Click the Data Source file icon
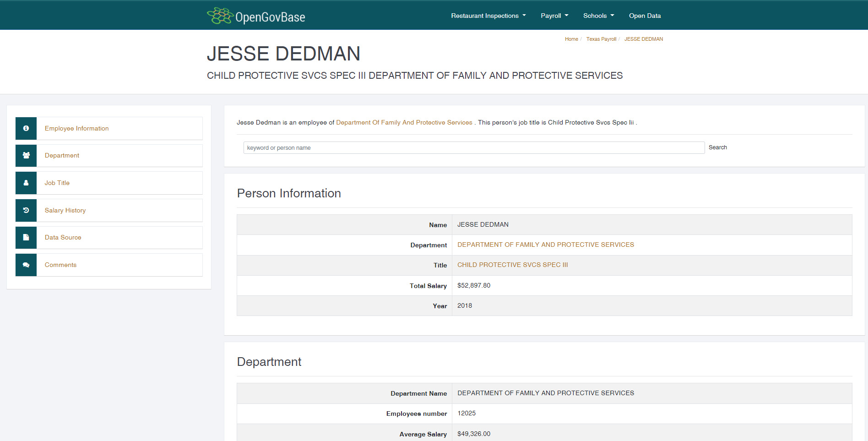Viewport: 868px width, 441px height. (x=26, y=238)
